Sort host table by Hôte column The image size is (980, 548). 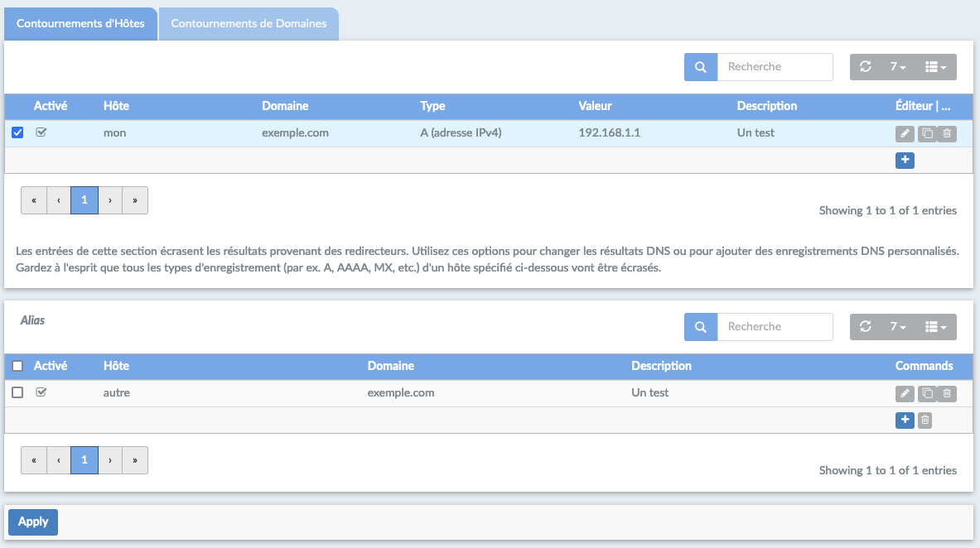[x=116, y=106]
